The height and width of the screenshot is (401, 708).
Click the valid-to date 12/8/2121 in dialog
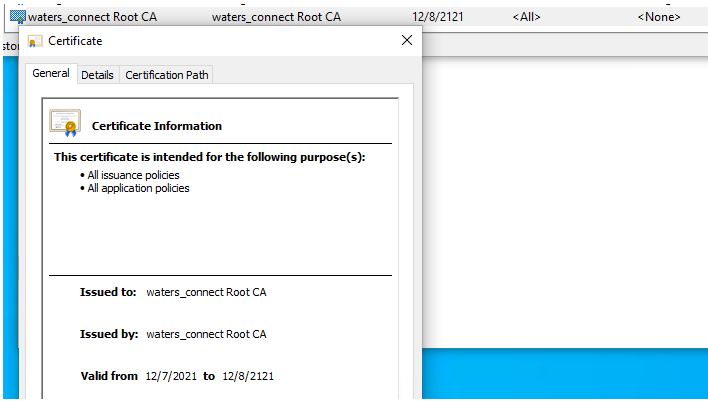click(x=248, y=376)
